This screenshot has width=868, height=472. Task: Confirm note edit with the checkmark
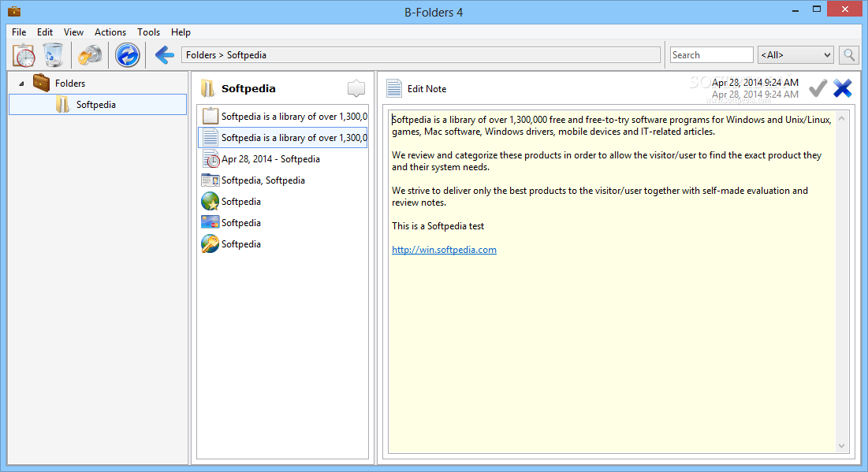[818, 88]
